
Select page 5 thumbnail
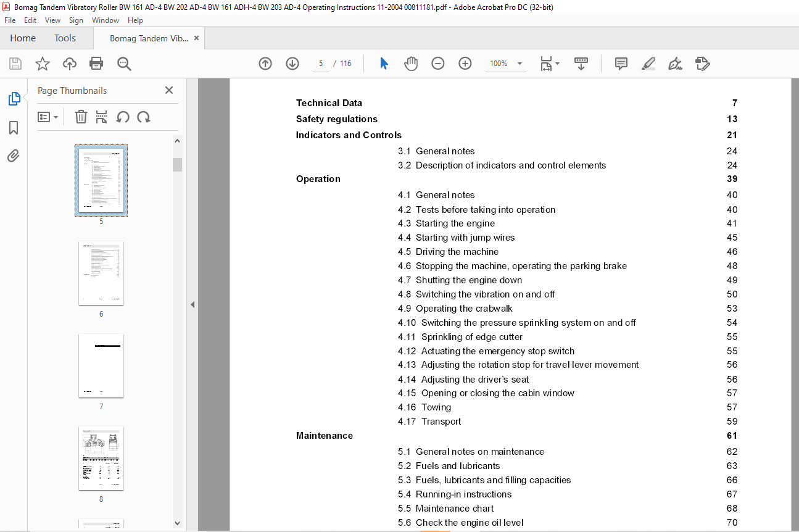[x=101, y=180]
